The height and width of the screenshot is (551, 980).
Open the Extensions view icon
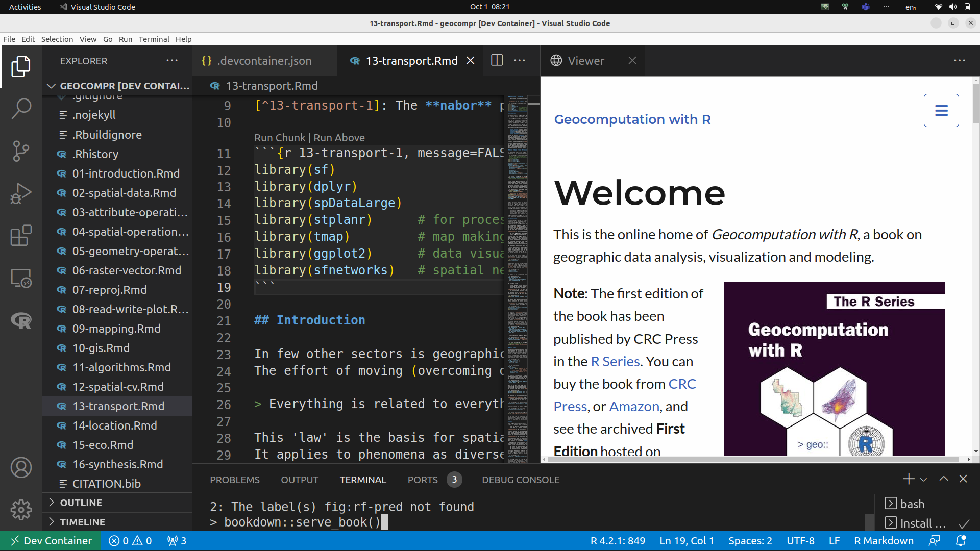click(x=21, y=236)
